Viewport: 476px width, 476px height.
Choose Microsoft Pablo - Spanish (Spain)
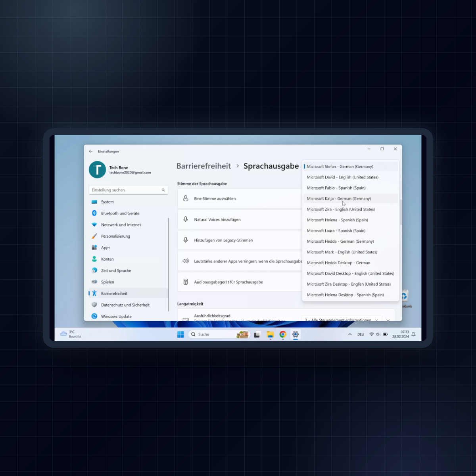351,188
